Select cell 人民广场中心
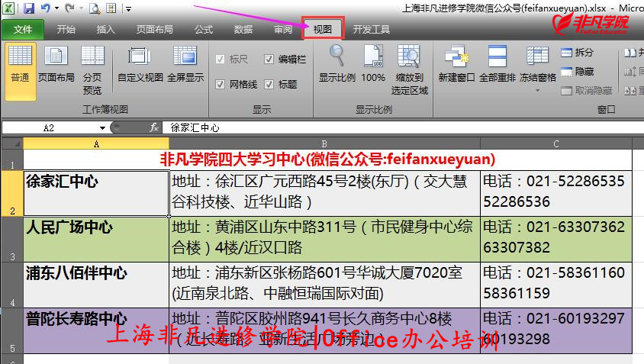 (96, 239)
